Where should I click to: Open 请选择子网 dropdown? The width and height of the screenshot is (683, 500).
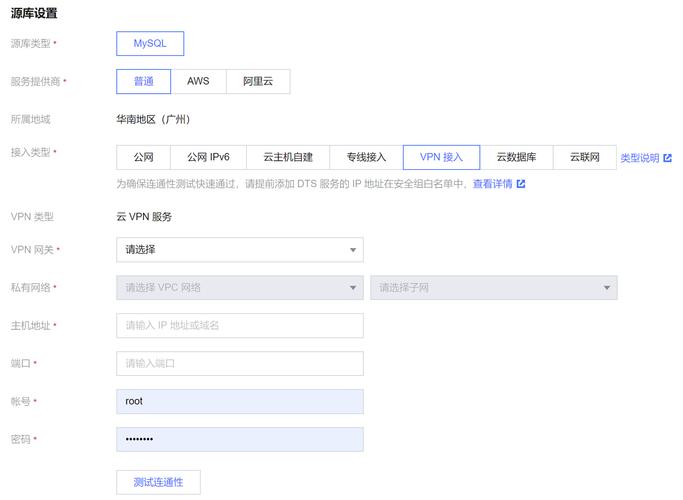tap(494, 288)
